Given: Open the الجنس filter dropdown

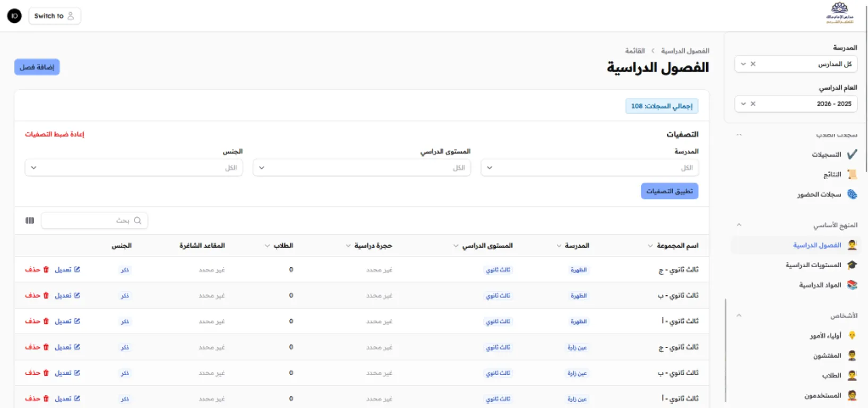Looking at the screenshot, I should pyautogui.click(x=134, y=168).
